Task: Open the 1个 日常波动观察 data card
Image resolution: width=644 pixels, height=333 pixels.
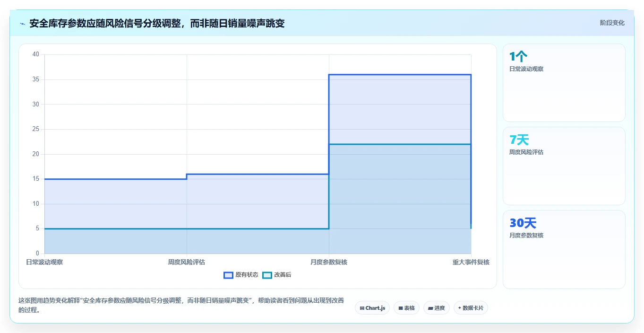Action: click(x=564, y=83)
